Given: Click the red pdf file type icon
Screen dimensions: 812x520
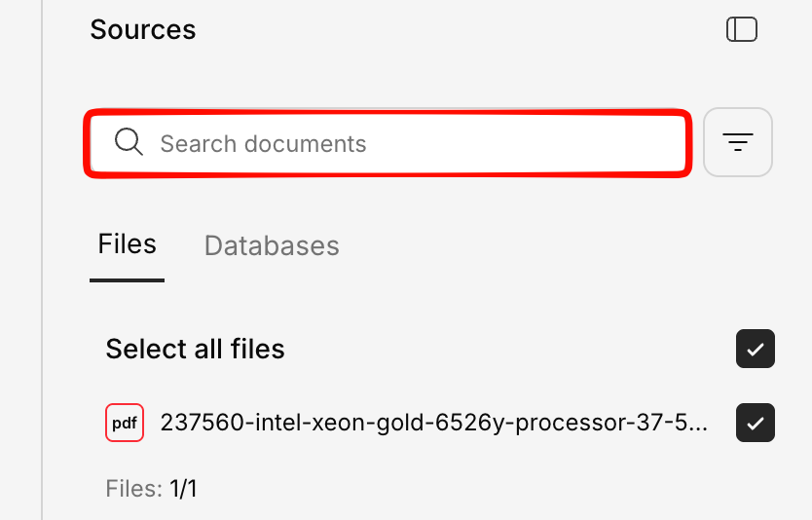Looking at the screenshot, I should (x=125, y=423).
